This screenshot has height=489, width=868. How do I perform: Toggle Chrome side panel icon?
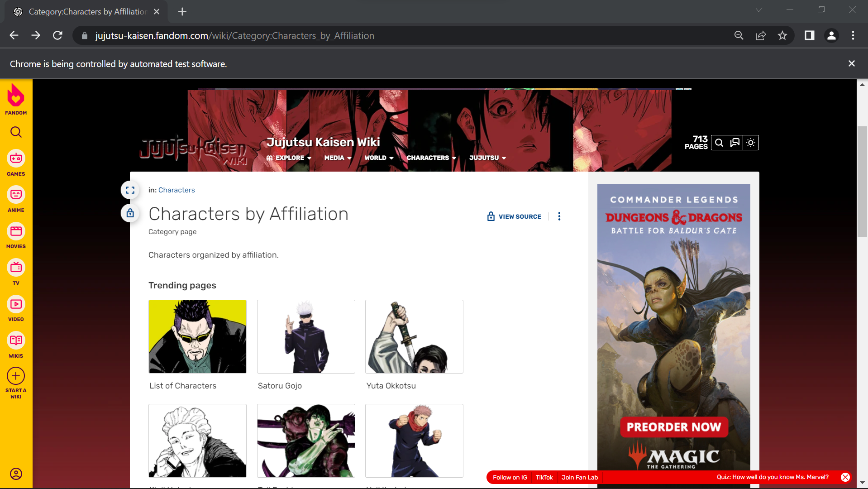pyautogui.click(x=810, y=35)
